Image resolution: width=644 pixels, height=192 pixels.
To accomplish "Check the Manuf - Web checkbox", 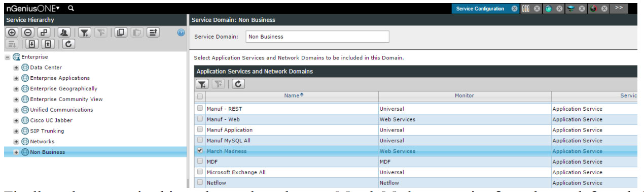I will tap(200, 119).
